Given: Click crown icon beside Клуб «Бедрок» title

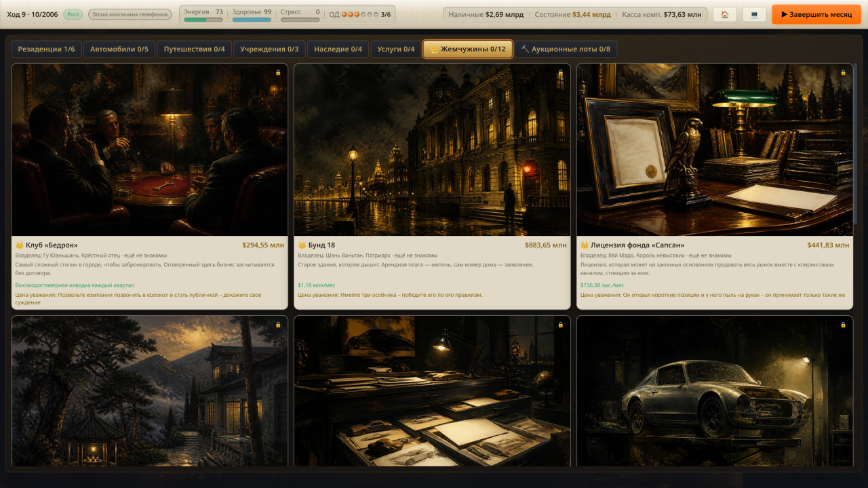Looking at the screenshot, I should [19, 245].
